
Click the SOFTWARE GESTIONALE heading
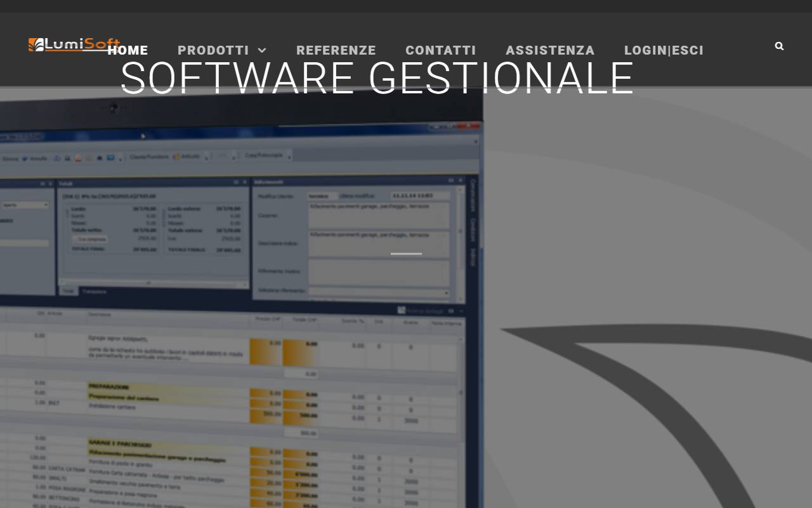[x=377, y=78]
